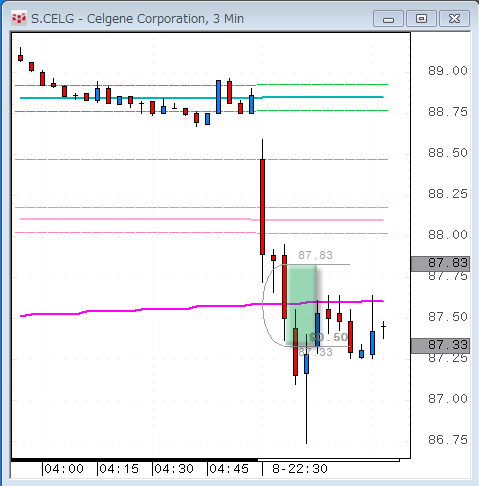
Task: Click the $0.50 range label
Action: pos(329,337)
